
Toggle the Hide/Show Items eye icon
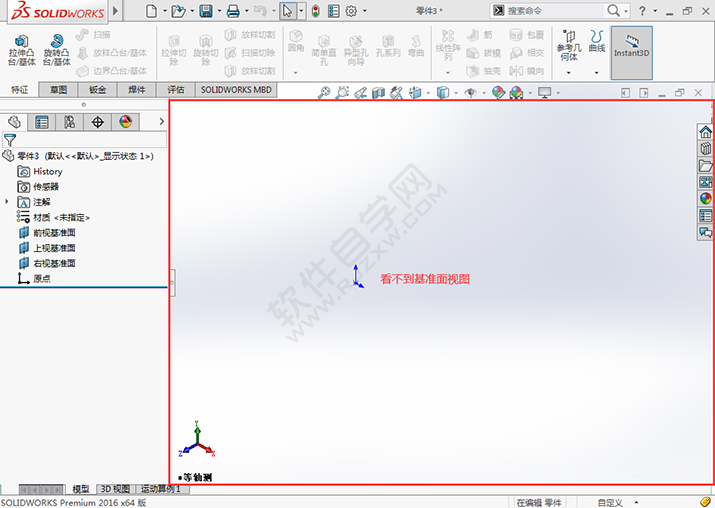pos(470,93)
